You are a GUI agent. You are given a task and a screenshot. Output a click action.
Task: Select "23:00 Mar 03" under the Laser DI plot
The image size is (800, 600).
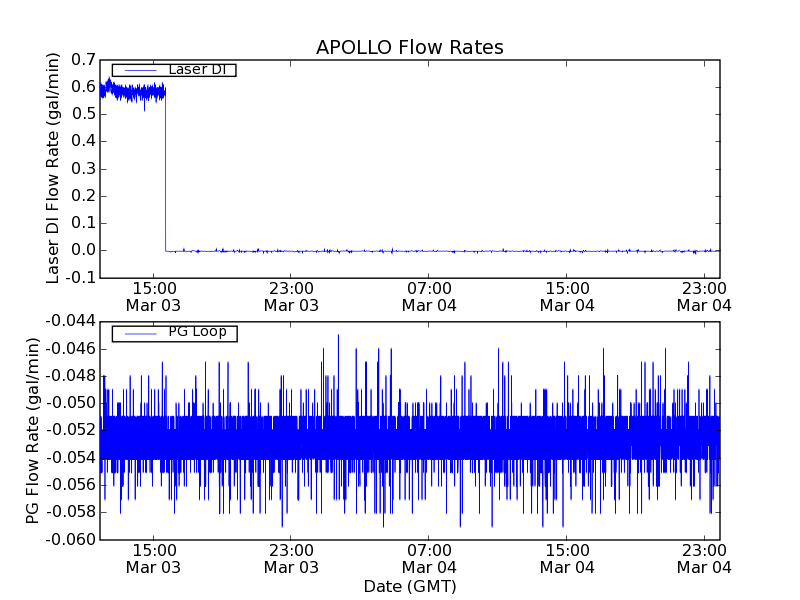(x=291, y=297)
